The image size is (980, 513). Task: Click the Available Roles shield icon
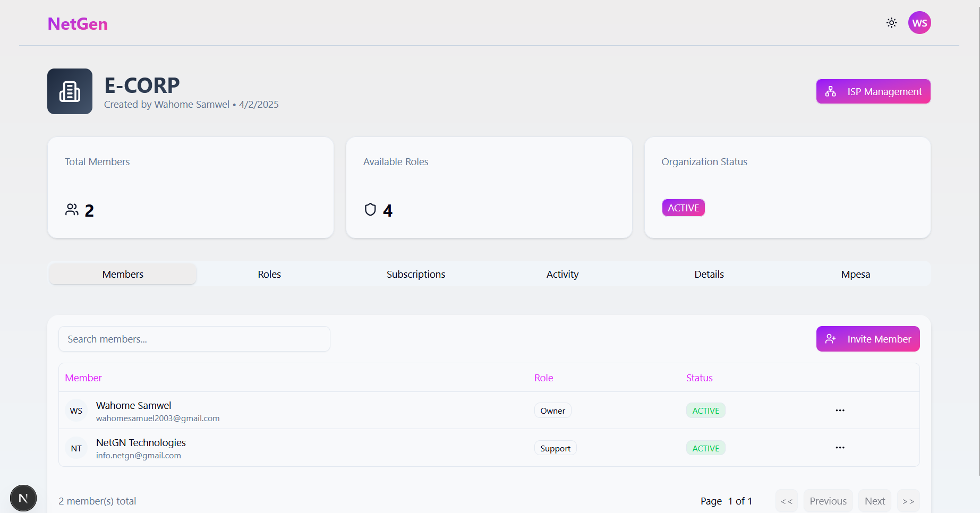click(x=370, y=210)
